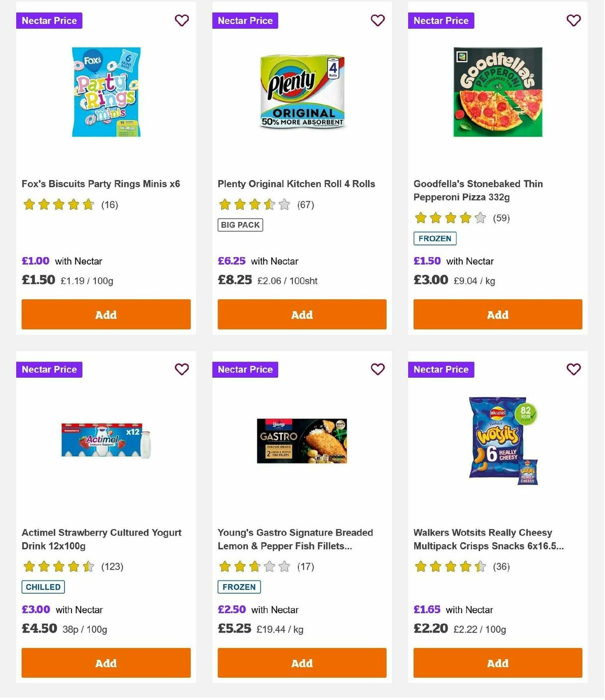The height and width of the screenshot is (700, 605).
Task: Toggle the FROZEN filter tag on Goodfella's pizza
Action: tap(435, 238)
